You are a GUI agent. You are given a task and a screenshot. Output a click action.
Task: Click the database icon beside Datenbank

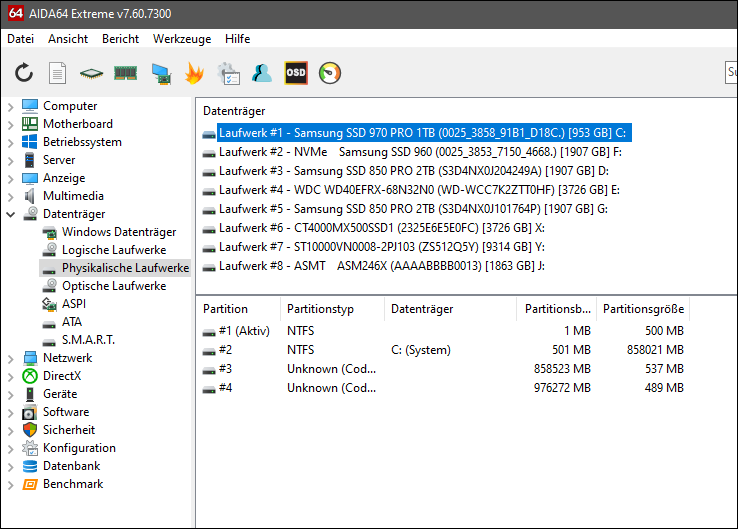point(30,466)
